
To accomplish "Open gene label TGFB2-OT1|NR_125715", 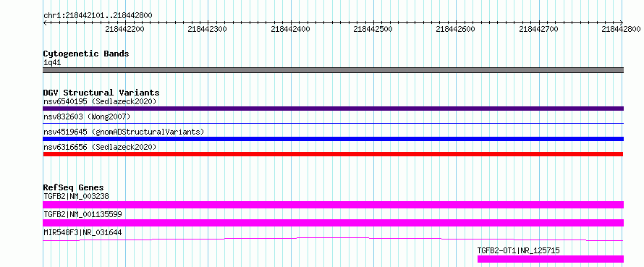I will [x=518, y=250].
